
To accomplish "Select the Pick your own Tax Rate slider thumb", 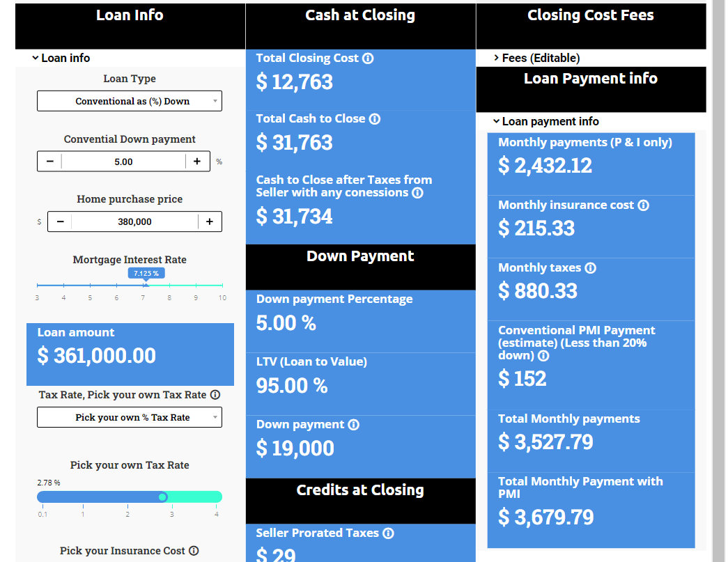I will pos(163,497).
